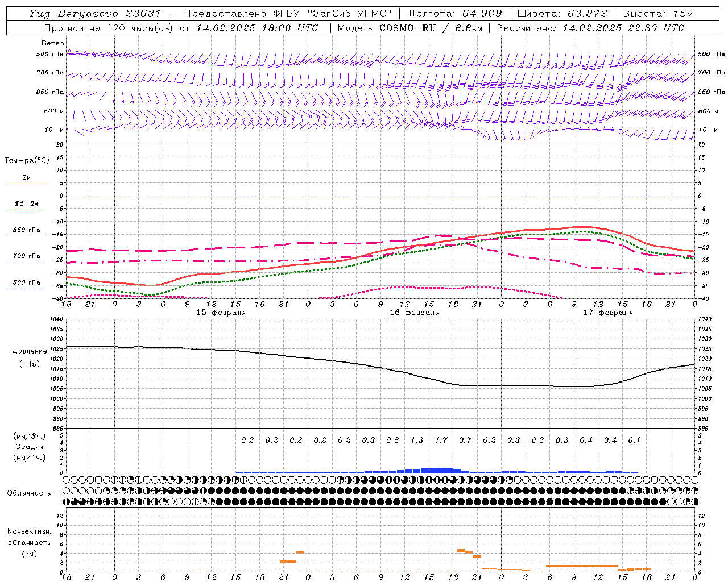The width and height of the screenshot is (728, 582).
Task: Select the 0.7 precipitation value
Action: point(465,440)
